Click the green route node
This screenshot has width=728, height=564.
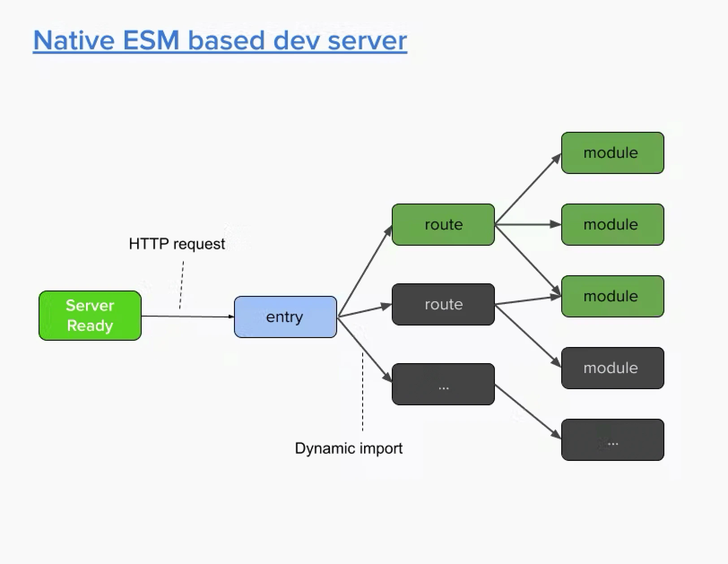tap(442, 225)
